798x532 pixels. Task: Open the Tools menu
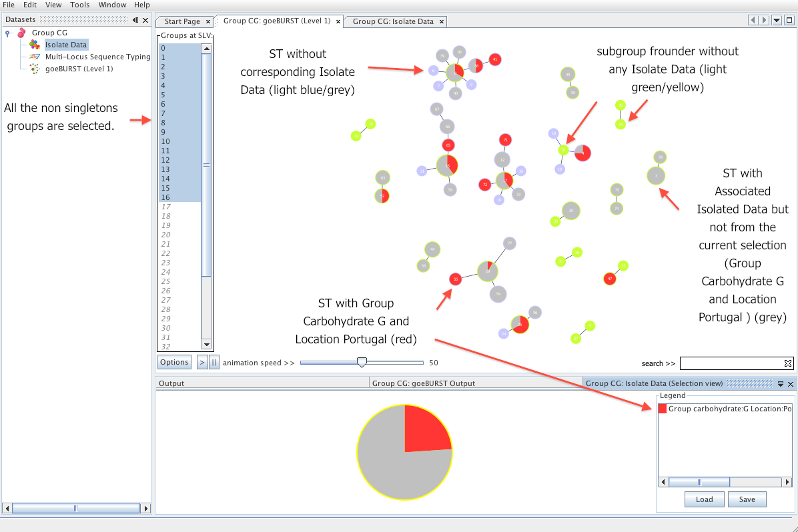click(x=79, y=5)
